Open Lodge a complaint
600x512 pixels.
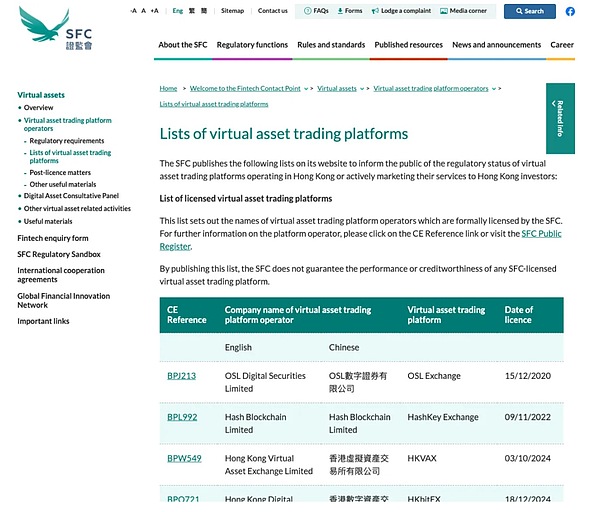click(401, 11)
